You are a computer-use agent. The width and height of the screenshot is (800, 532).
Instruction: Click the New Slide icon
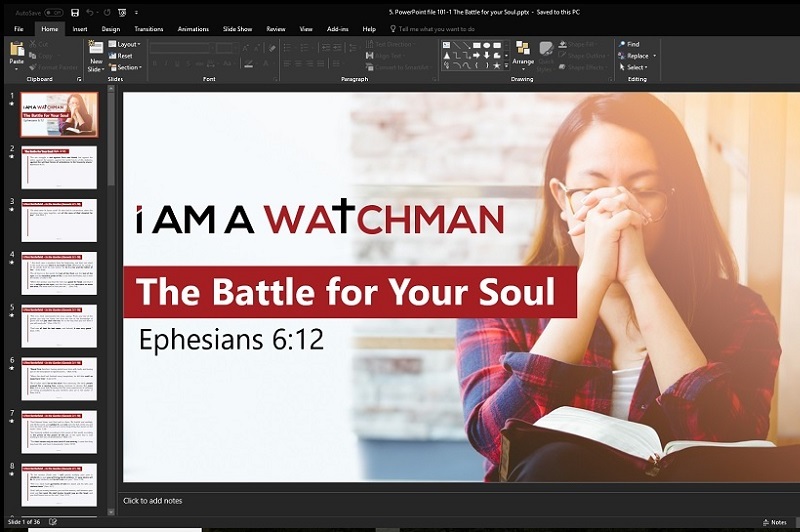(x=96, y=50)
